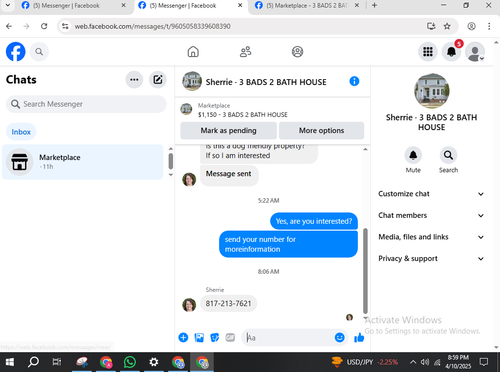Start a new message with compose icon

[x=158, y=80]
